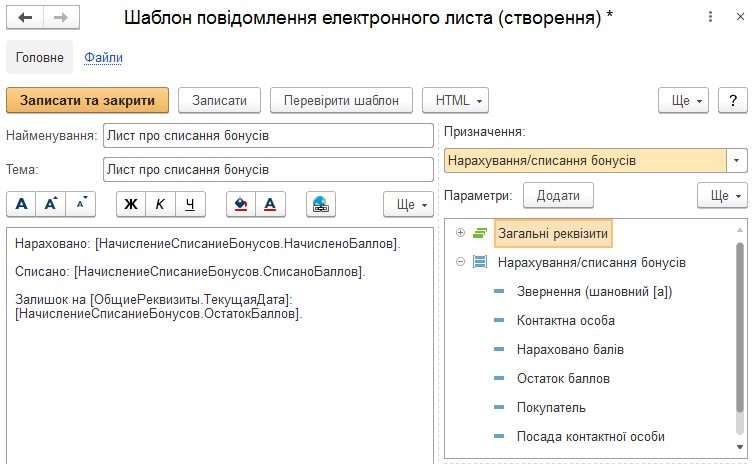Click the text Залишок на in editor
Viewport: 754px width, 464px height.
[50, 300]
